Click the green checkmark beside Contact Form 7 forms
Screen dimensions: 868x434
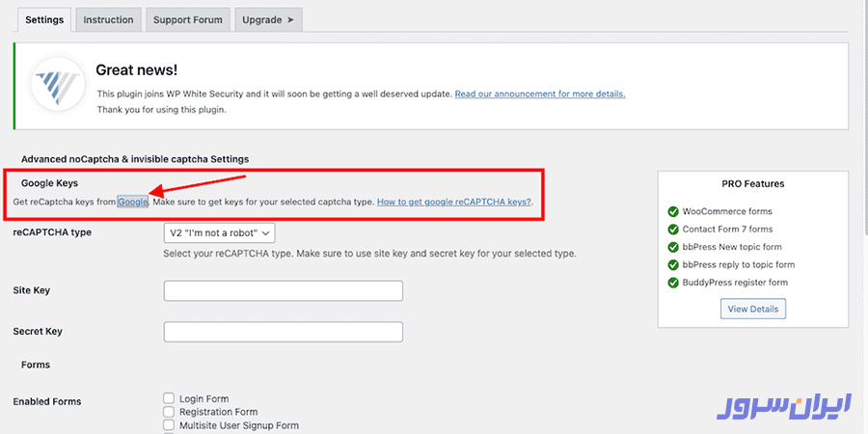pyautogui.click(x=673, y=230)
